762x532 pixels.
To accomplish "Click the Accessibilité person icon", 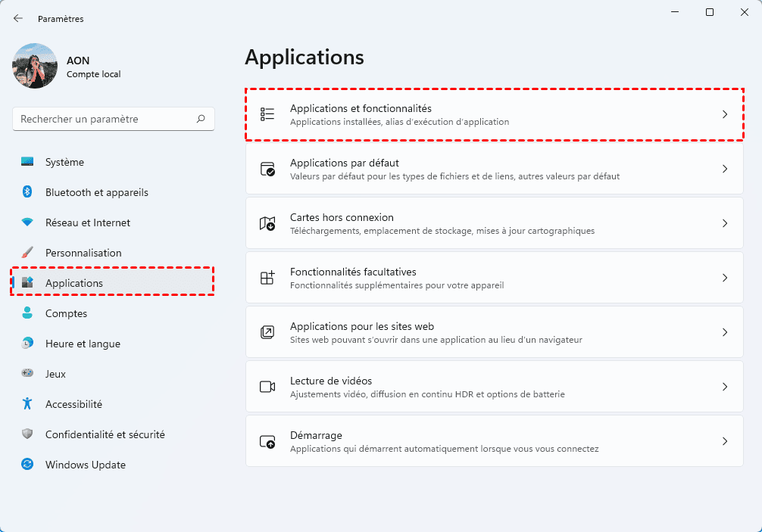I will 27,404.
